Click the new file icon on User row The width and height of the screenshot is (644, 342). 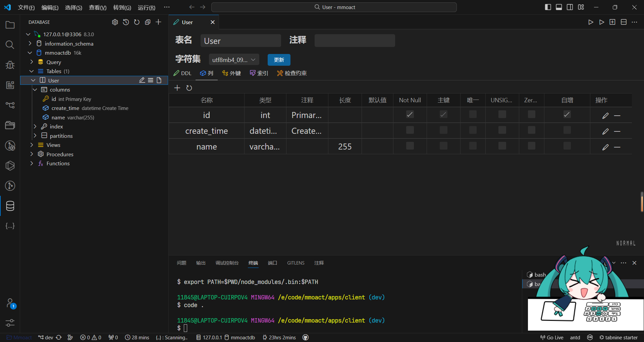tap(159, 80)
